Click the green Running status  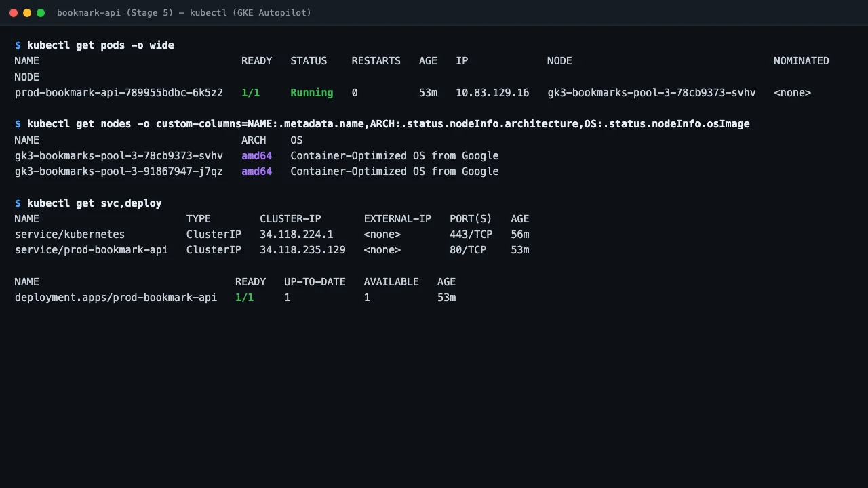[312, 93]
